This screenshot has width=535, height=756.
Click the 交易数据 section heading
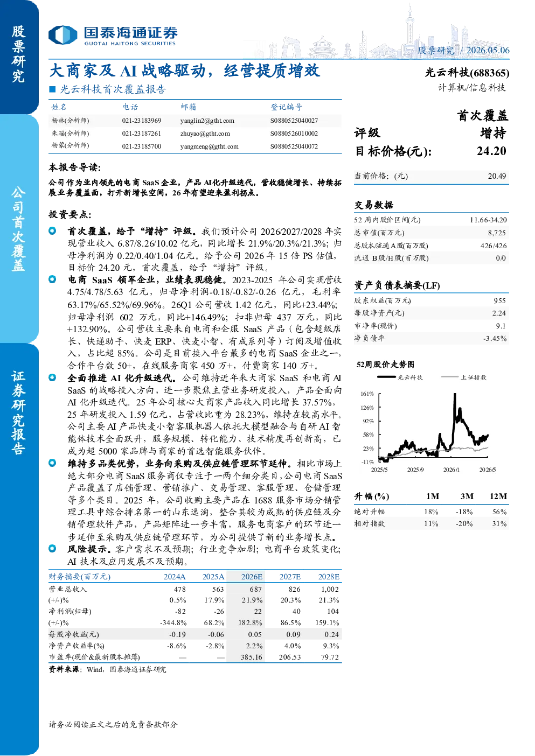click(374, 205)
